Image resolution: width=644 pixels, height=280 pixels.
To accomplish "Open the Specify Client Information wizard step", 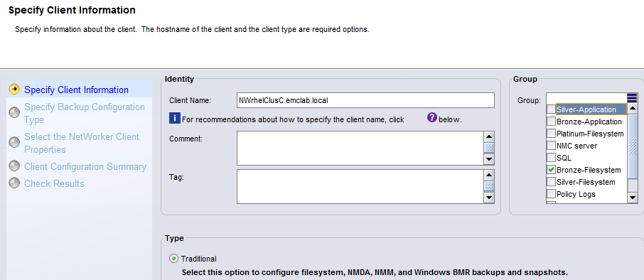I will pyautogui.click(x=76, y=90).
